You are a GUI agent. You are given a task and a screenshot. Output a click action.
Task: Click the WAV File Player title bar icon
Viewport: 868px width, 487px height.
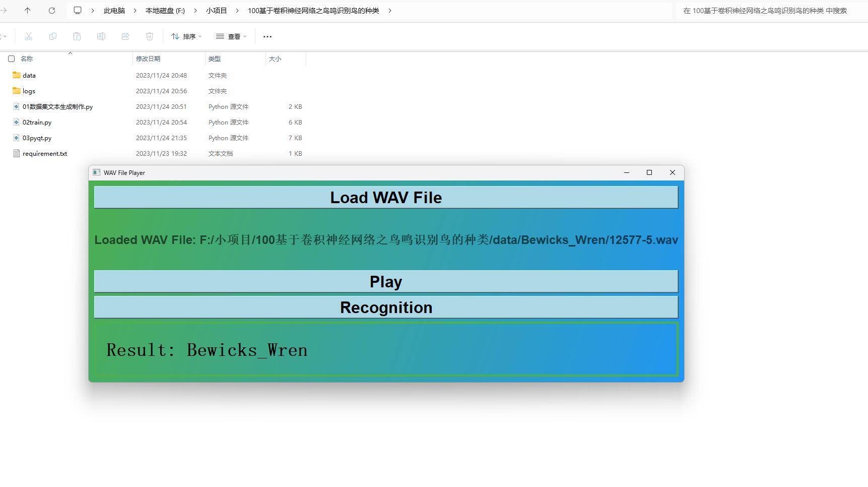pos(97,172)
